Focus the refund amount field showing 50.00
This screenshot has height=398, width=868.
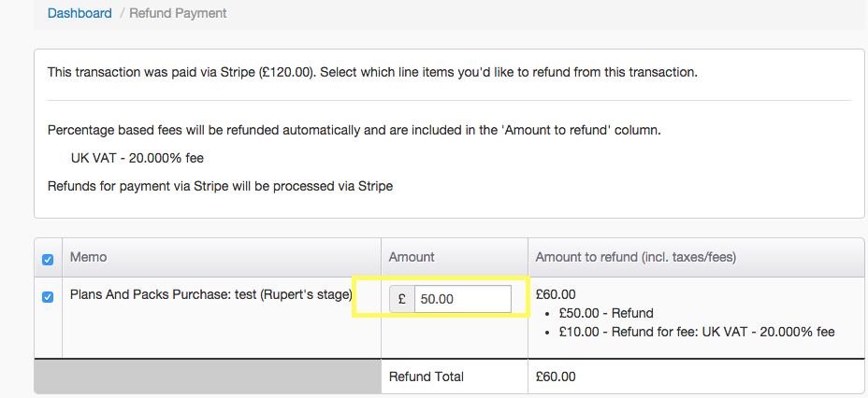(463, 299)
